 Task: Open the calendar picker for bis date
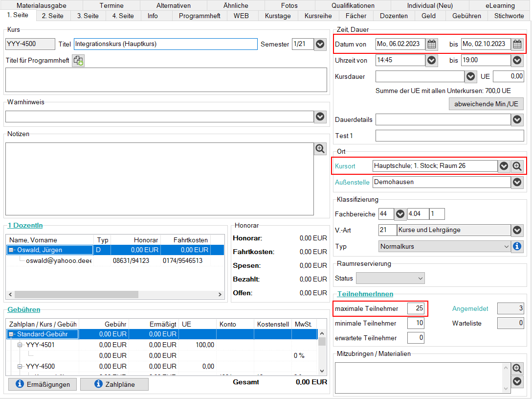click(x=517, y=44)
